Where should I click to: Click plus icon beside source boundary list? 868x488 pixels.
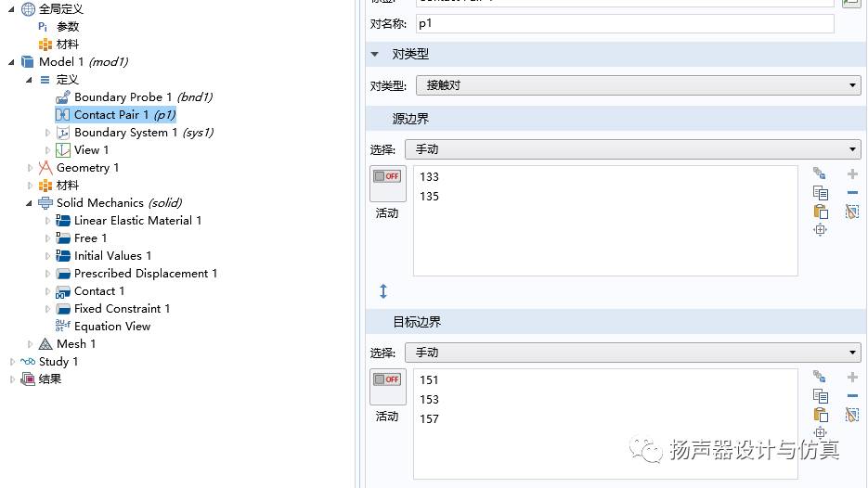click(851, 174)
